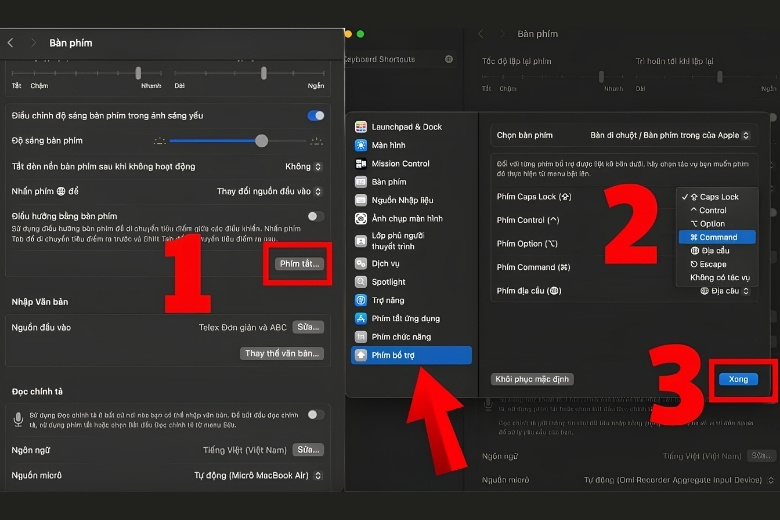Click the Phím tắt... button
The width and height of the screenshot is (780, 520).
click(299, 264)
